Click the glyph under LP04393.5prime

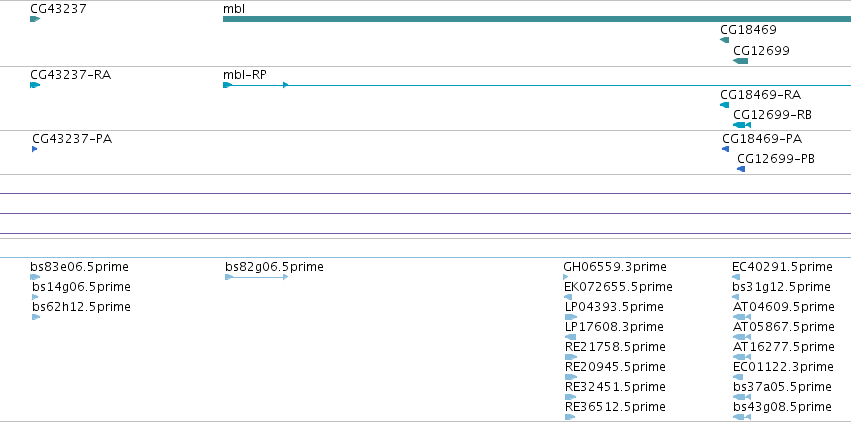[x=570, y=317]
